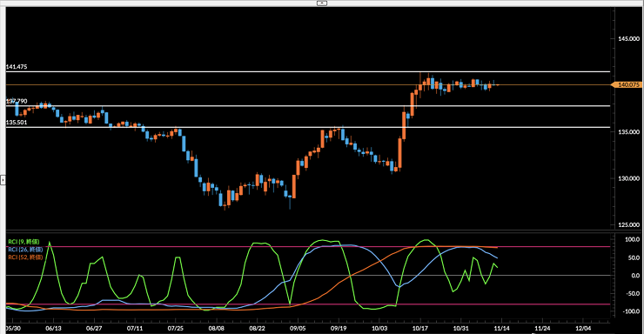Click the 09/19 date axis label

pyautogui.click(x=339, y=328)
